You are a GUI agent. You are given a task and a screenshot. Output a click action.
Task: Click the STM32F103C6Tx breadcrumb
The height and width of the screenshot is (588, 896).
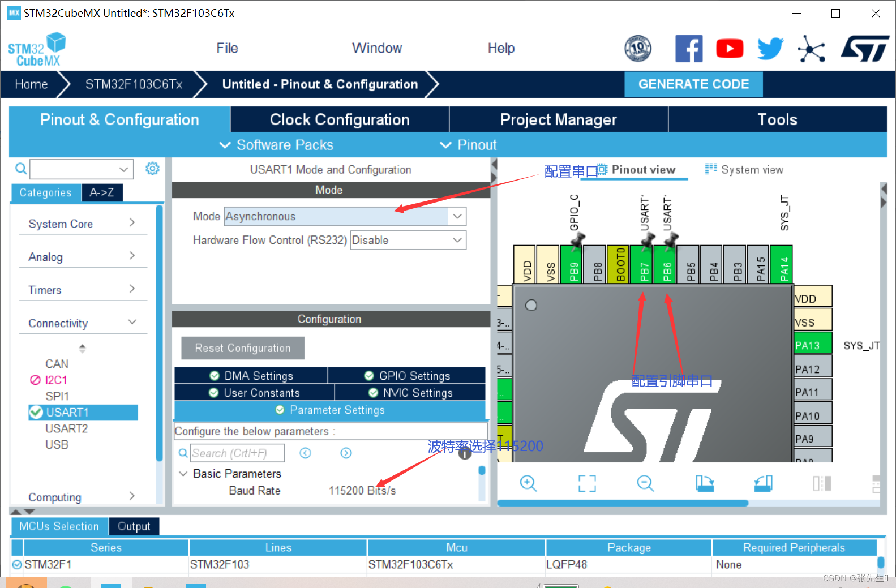click(x=134, y=84)
